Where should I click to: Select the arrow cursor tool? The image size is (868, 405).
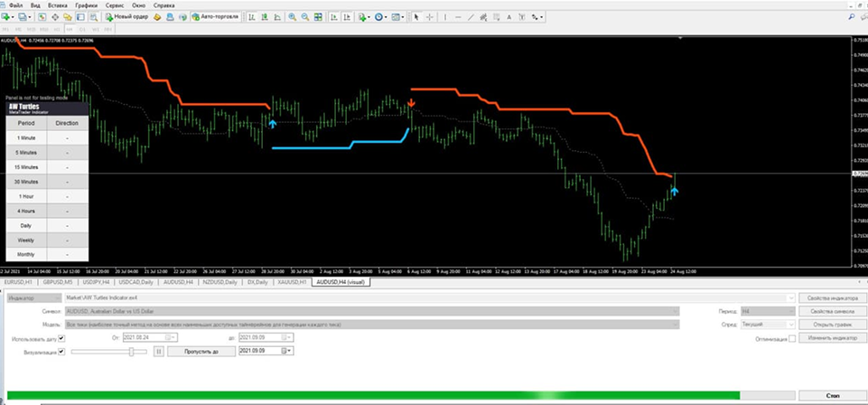[x=416, y=17]
